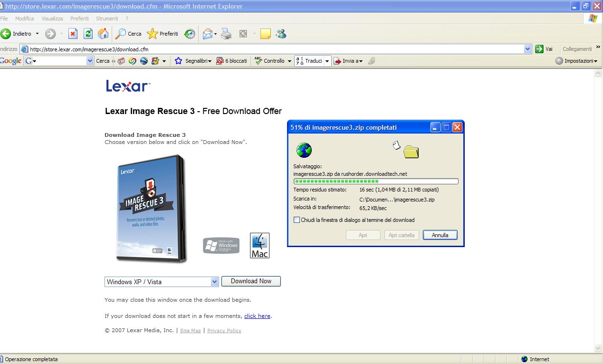
Task: Click the greyed Apri cartella button
Action: coord(402,235)
